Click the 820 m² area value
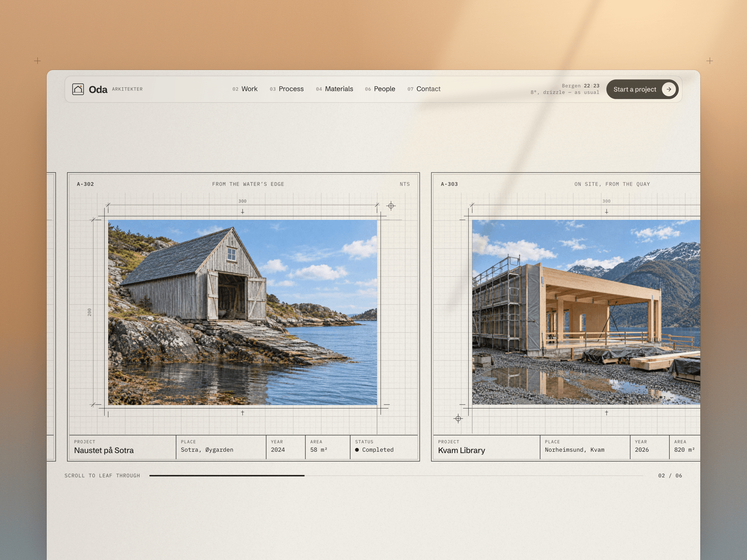This screenshot has width=747, height=560. tap(684, 450)
